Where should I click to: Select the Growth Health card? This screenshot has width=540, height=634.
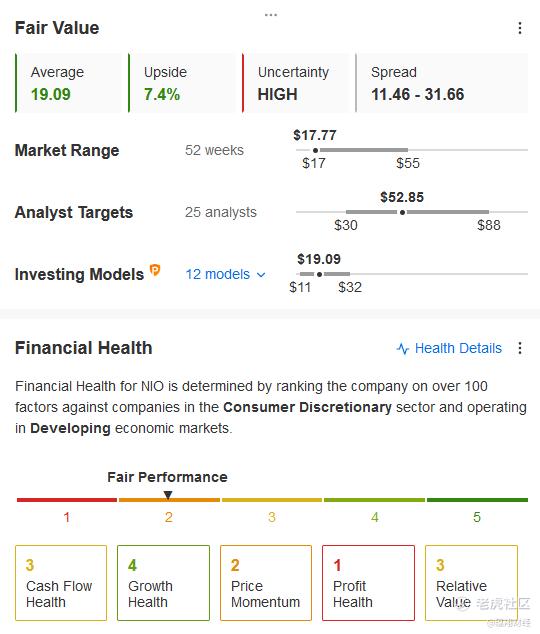pos(163,583)
